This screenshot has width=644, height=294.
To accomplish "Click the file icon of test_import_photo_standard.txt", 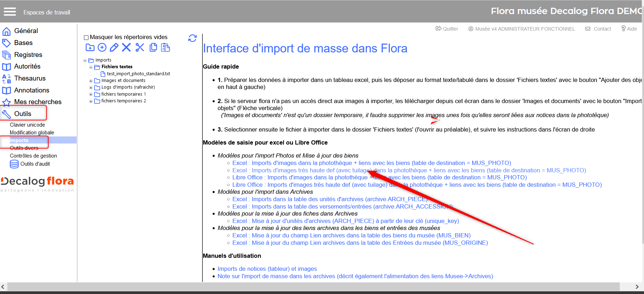I will click(103, 74).
